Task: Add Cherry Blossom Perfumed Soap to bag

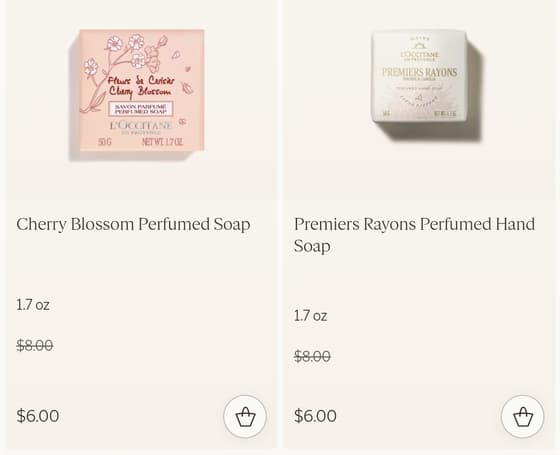Action: click(245, 416)
